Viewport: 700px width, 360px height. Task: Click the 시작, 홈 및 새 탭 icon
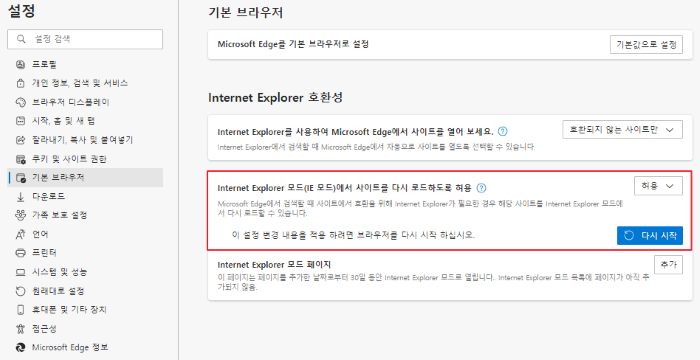(x=21, y=121)
